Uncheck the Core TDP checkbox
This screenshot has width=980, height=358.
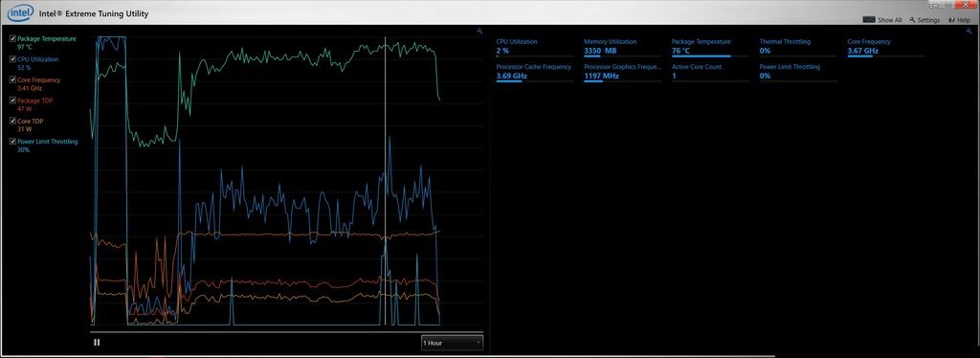(x=13, y=122)
